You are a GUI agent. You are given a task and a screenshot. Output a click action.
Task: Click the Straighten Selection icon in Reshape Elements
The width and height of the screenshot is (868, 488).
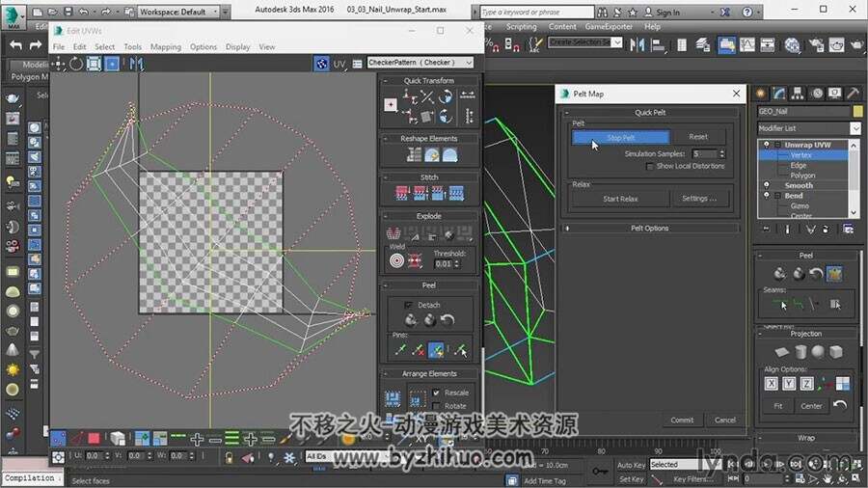coord(414,155)
